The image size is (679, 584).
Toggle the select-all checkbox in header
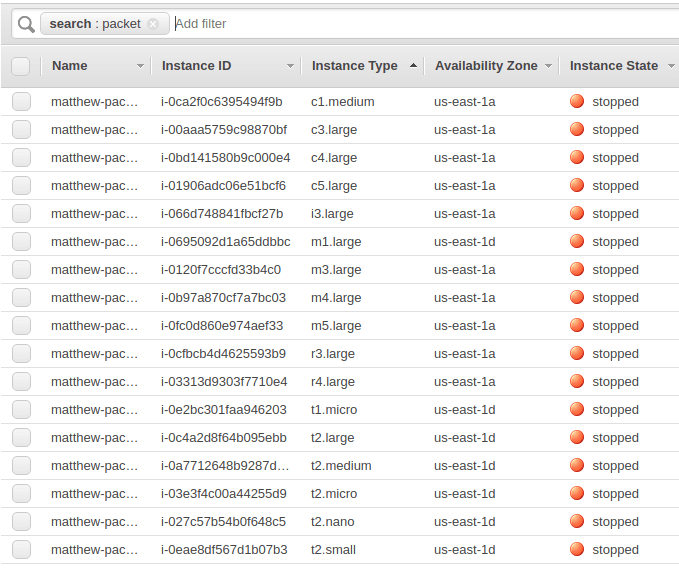(x=21, y=66)
